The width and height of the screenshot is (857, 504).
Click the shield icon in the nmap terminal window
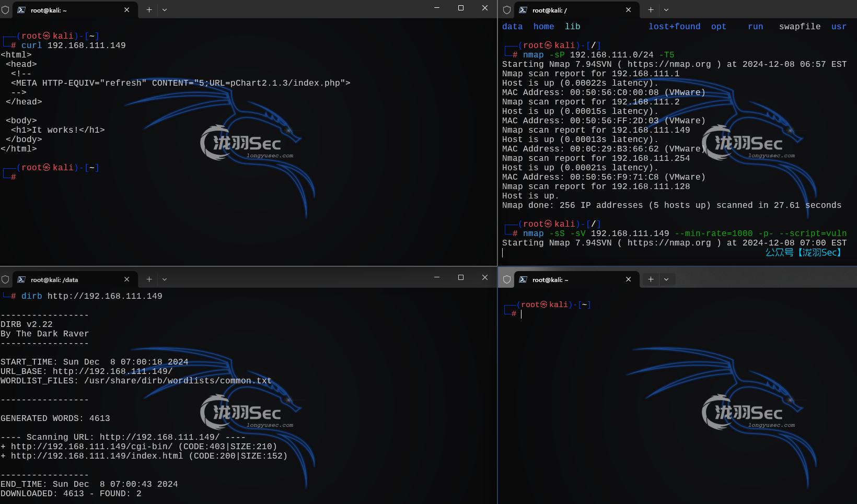[506, 10]
